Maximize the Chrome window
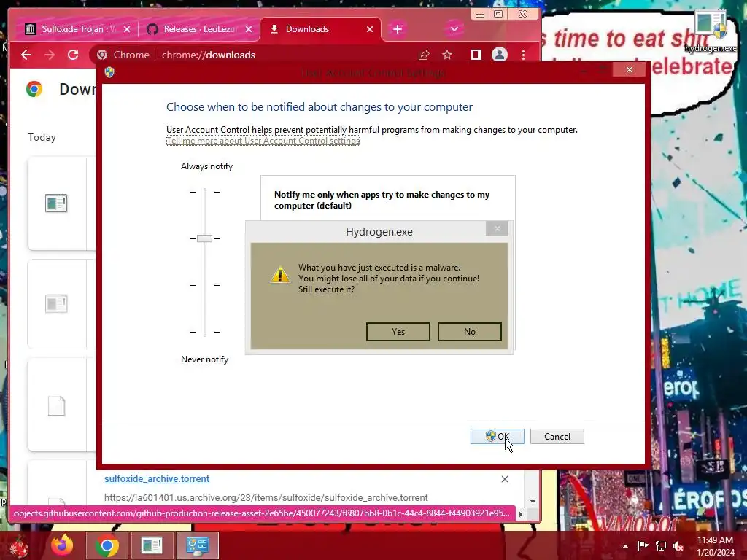This screenshot has height=560, width=747. tap(498, 14)
